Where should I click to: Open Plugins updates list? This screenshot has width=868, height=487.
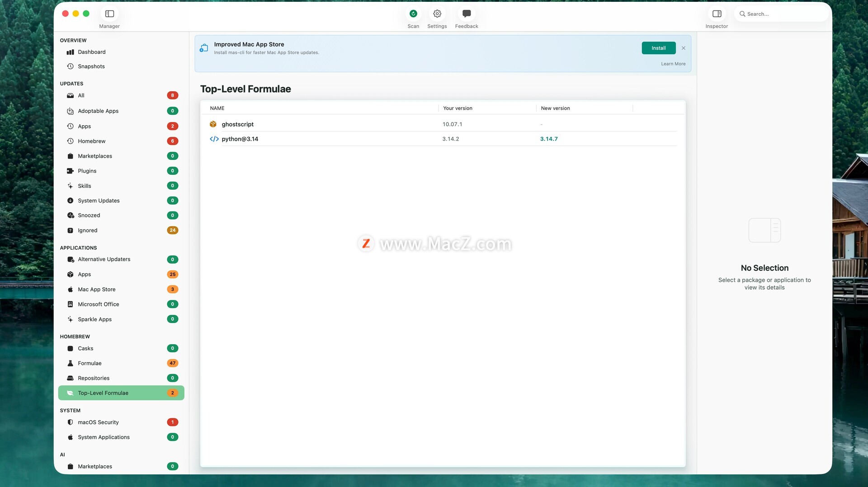[x=121, y=171]
